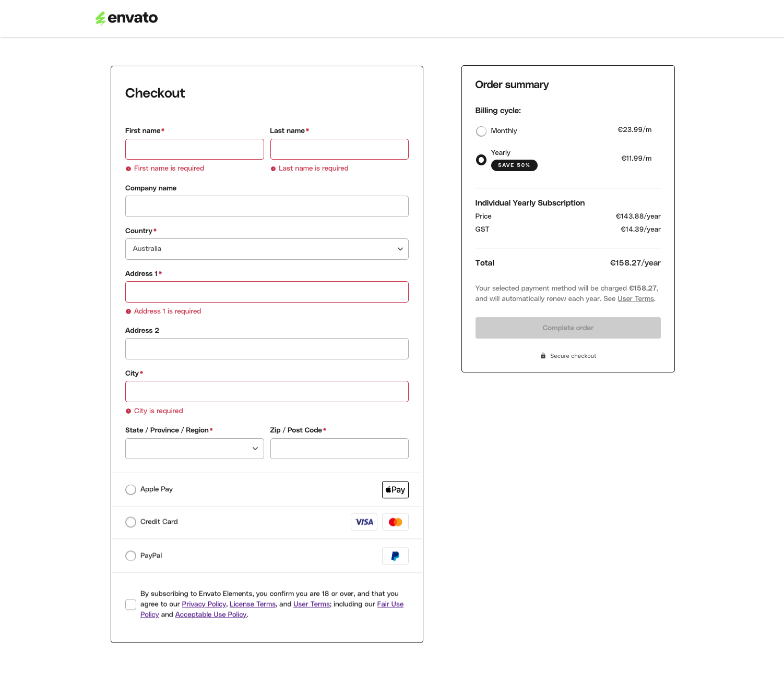Select the Monthly billing cycle
784x686 pixels.
pos(481,131)
